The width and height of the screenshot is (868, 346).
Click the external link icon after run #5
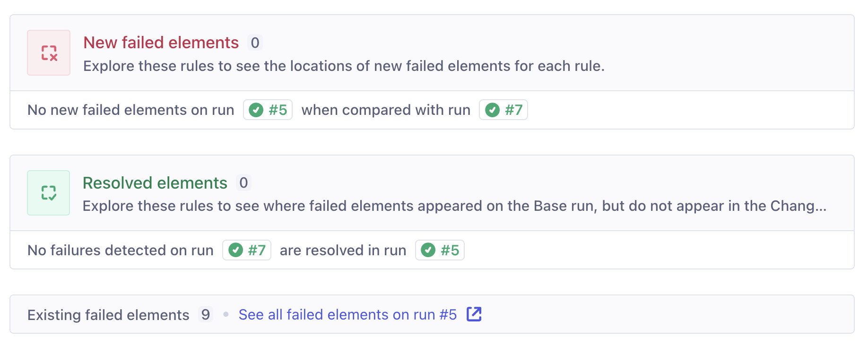pyautogui.click(x=475, y=314)
